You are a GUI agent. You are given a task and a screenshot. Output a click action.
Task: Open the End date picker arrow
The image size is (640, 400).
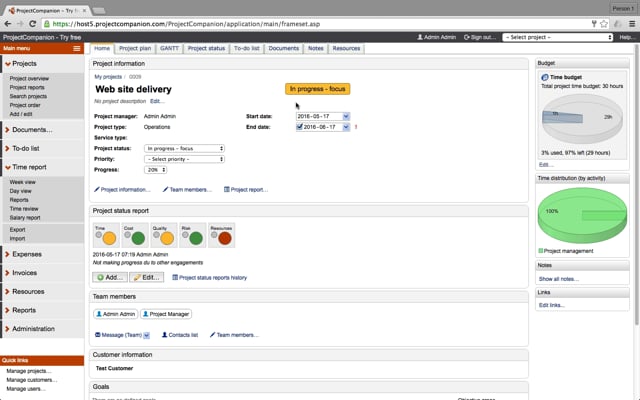point(346,127)
